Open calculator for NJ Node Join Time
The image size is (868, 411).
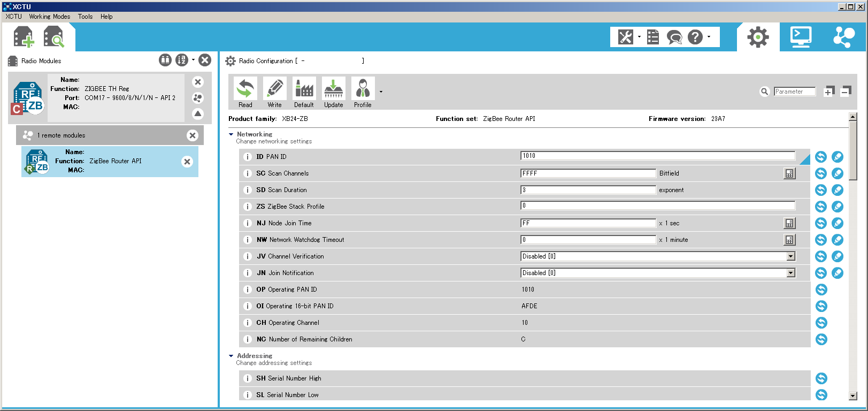[x=790, y=223]
